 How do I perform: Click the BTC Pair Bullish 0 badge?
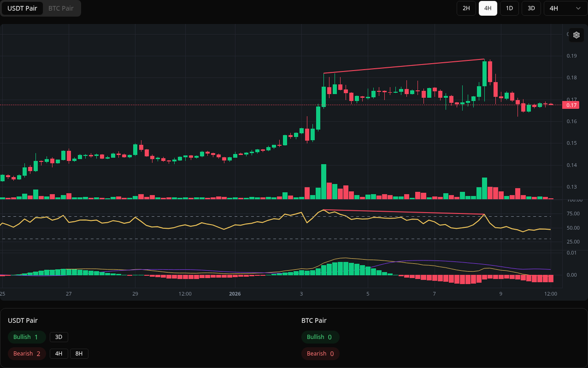[x=320, y=337]
